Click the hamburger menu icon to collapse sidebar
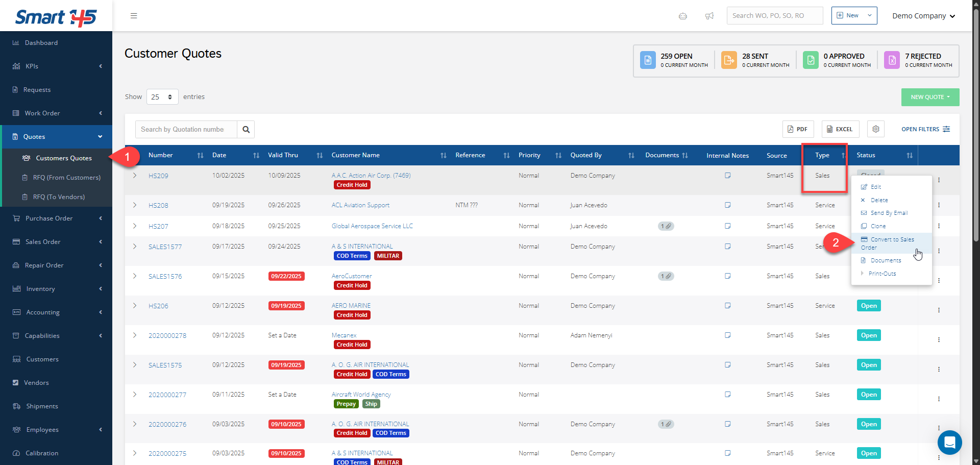This screenshot has height=465, width=980. pyautogui.click(x=134, y=16)
